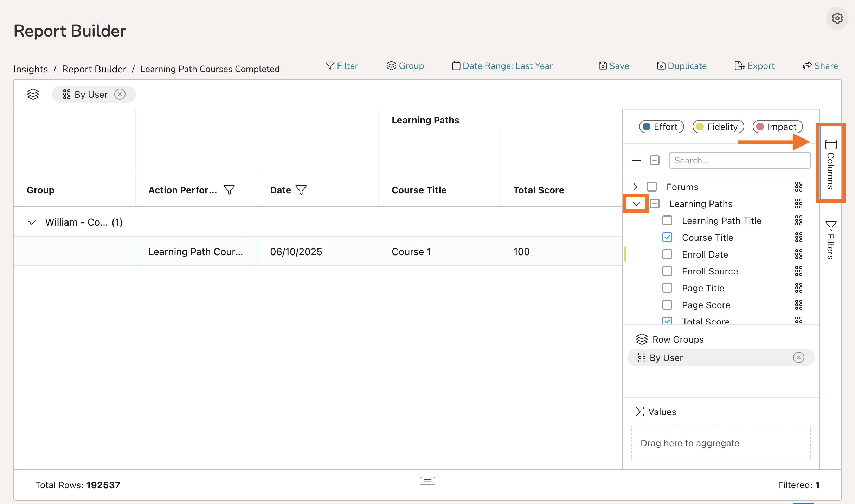Click the drag handle beside Forums
The image size is (855, 504).
(x=798, y=187)
